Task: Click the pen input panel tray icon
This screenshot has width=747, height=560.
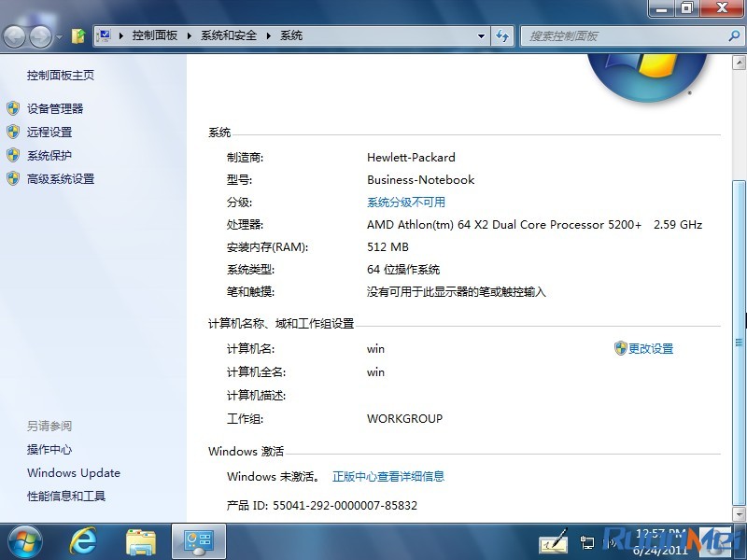Action: tap(554, 541)
